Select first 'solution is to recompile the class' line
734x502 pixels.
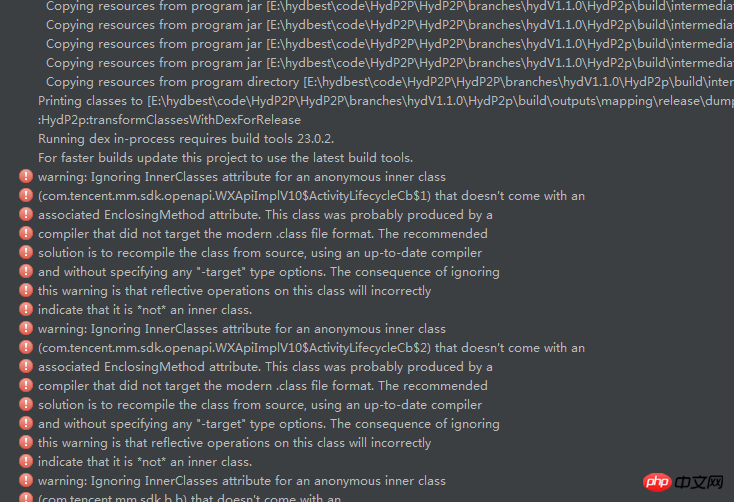coord(260,253)
